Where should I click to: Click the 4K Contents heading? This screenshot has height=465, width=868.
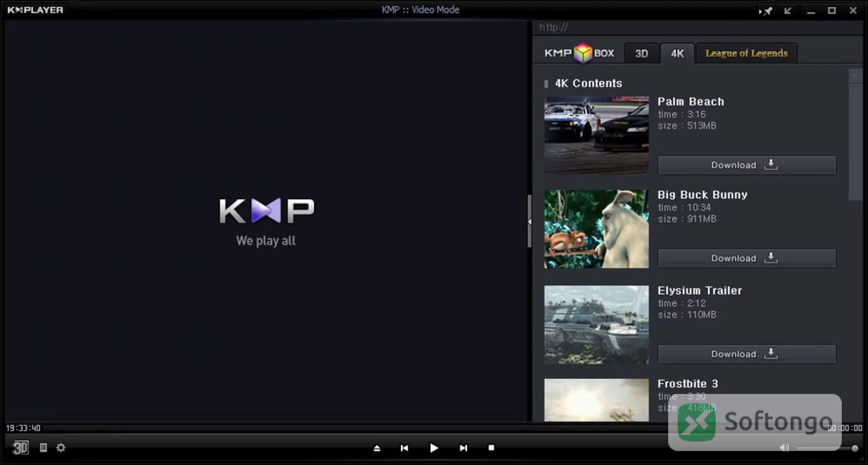tap(589, 83)
